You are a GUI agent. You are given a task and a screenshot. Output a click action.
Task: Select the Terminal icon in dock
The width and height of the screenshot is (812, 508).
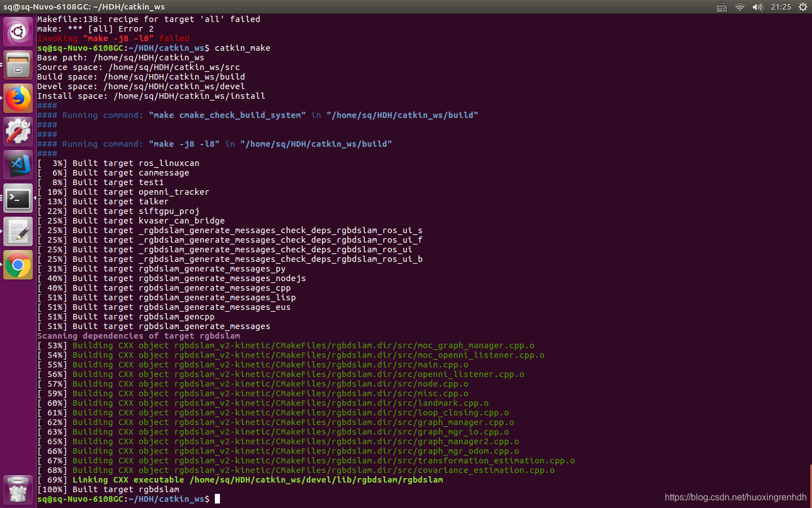click(18, 198)
